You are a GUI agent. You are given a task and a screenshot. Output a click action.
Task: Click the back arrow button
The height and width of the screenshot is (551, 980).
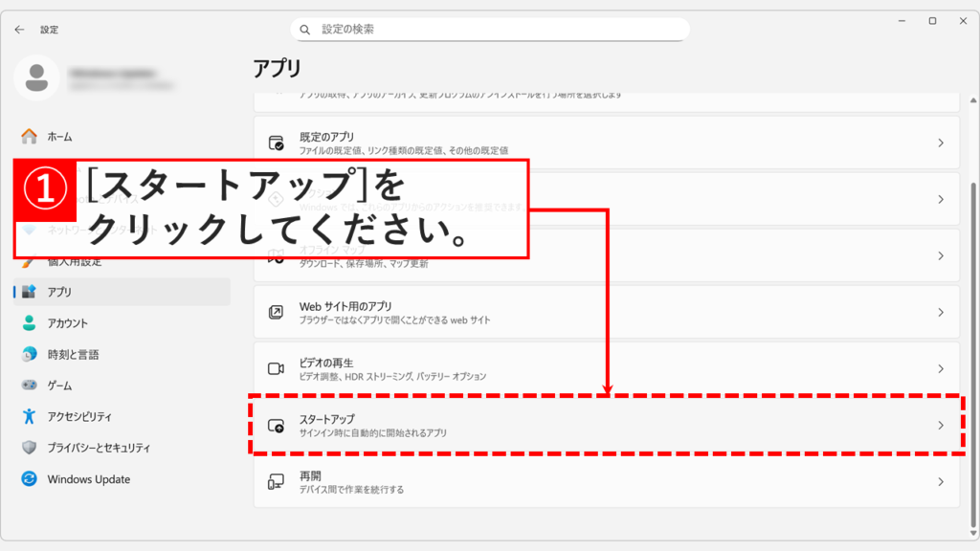[19, 29]
